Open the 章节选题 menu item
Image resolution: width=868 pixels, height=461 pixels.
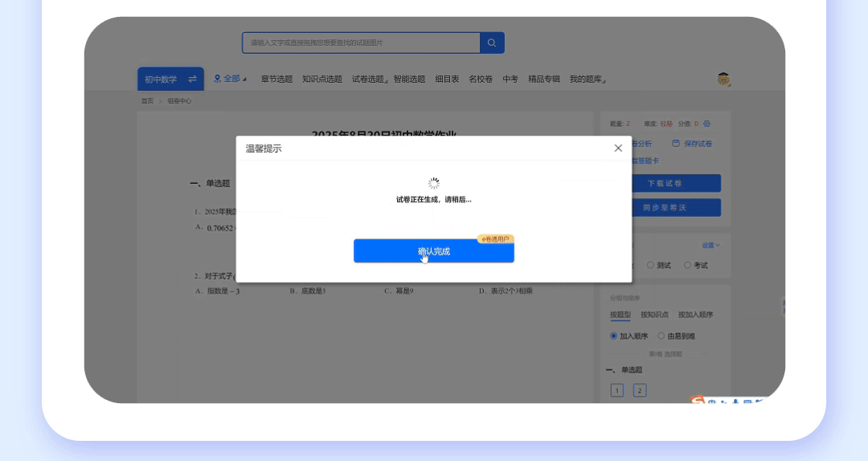(x=276, y=79)
